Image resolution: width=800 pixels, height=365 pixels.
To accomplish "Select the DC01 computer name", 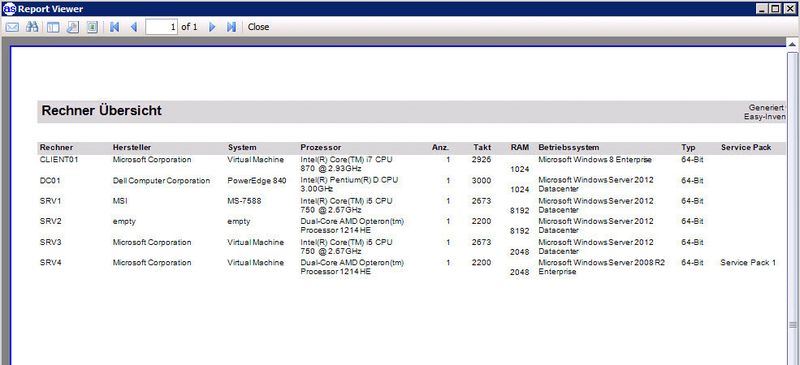I will 50,181.
